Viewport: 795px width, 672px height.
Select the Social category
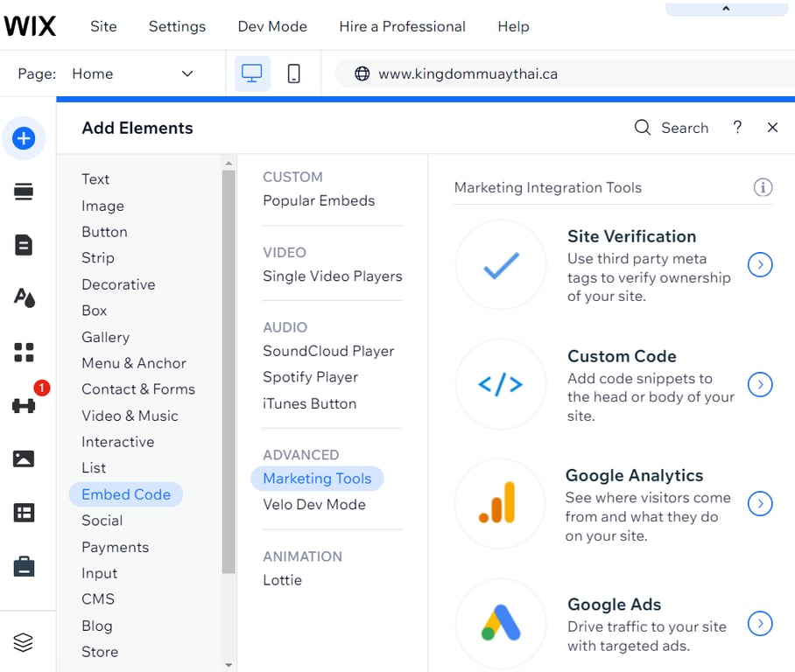tap(102, 521)
